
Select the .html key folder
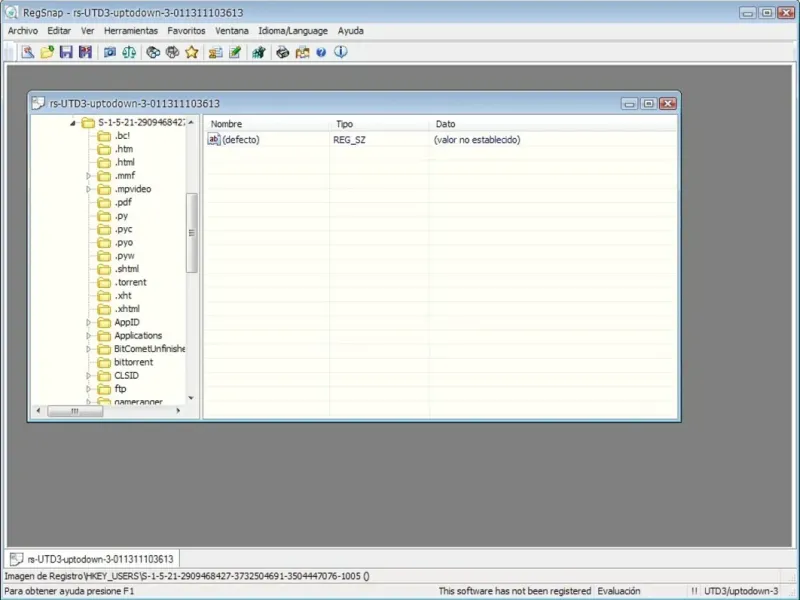[116, 162]
